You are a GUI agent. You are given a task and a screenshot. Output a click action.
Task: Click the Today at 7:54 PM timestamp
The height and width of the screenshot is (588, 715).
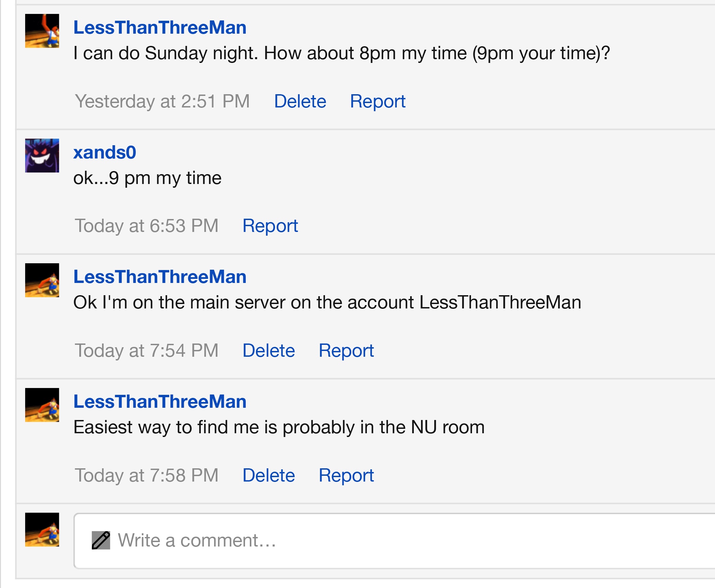[146, 350]
